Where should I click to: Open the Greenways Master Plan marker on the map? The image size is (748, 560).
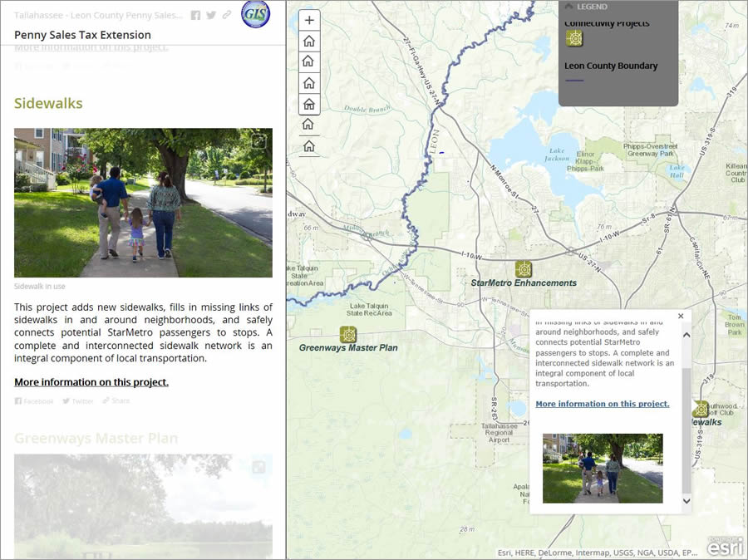[347, 336]
